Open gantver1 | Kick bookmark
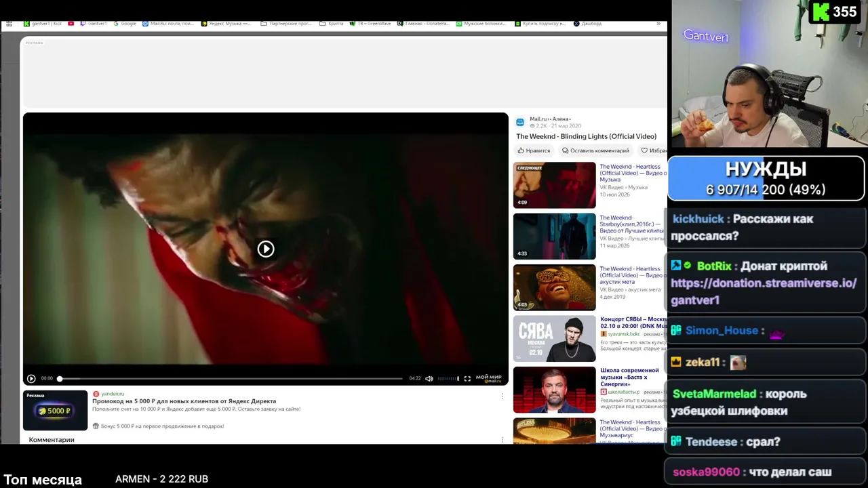Image resolution: width=868 pixels, height=488 pixels. coord(43,24)
